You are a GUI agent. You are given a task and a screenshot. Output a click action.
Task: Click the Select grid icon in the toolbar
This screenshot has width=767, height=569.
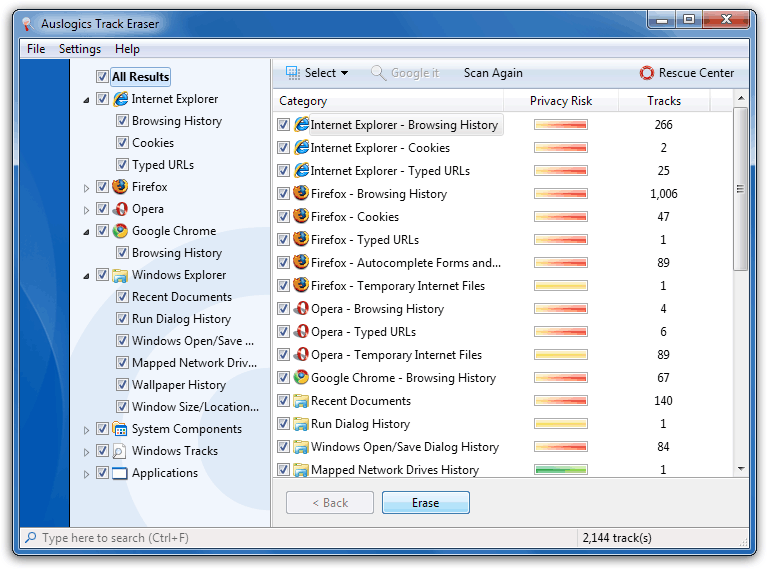(x=293, y=73)
